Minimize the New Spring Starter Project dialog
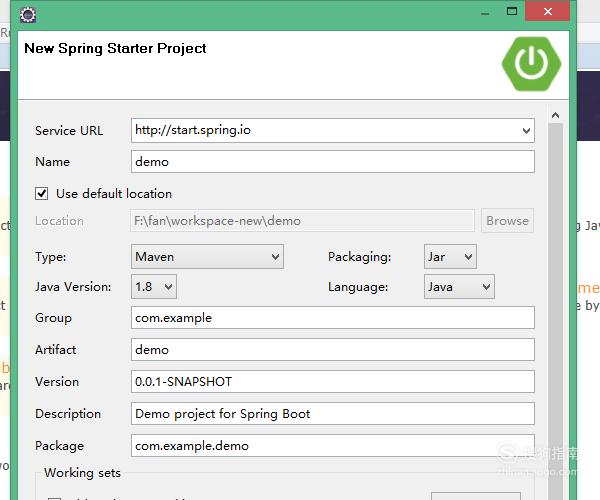Viewport: 600px width, 500px height. 485,12
